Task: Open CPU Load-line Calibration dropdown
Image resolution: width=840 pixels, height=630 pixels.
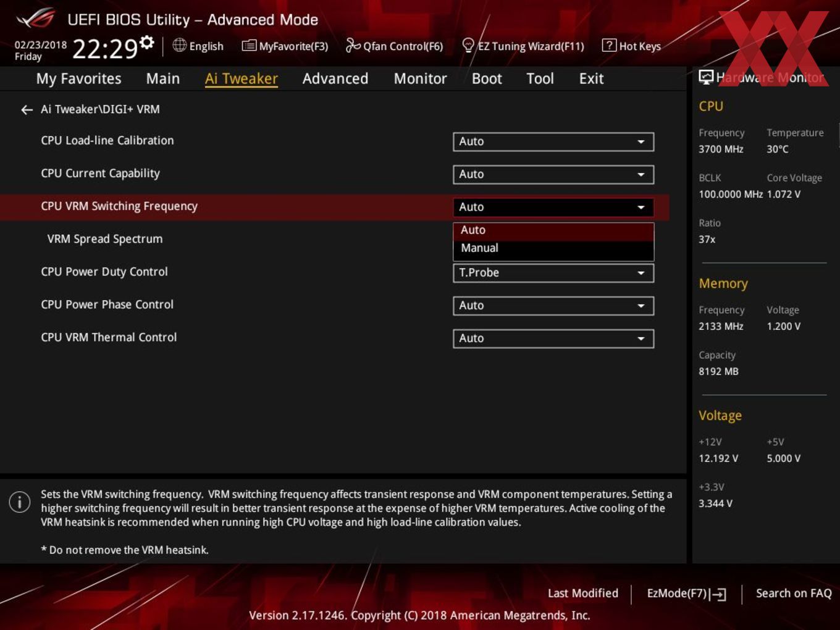Action: (x=553, y=141)
